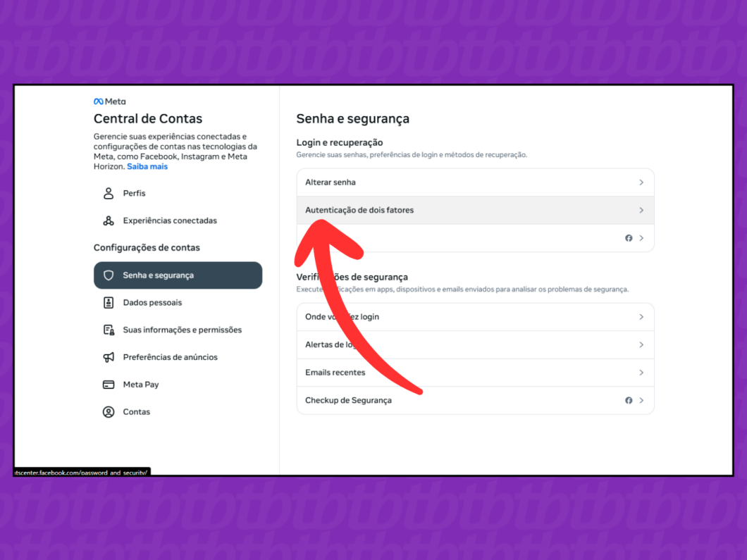Open Autenticação de dois fatores via its chevron
Screen dimensions: 747x560
pyautogui.click(x=641, y=210)
